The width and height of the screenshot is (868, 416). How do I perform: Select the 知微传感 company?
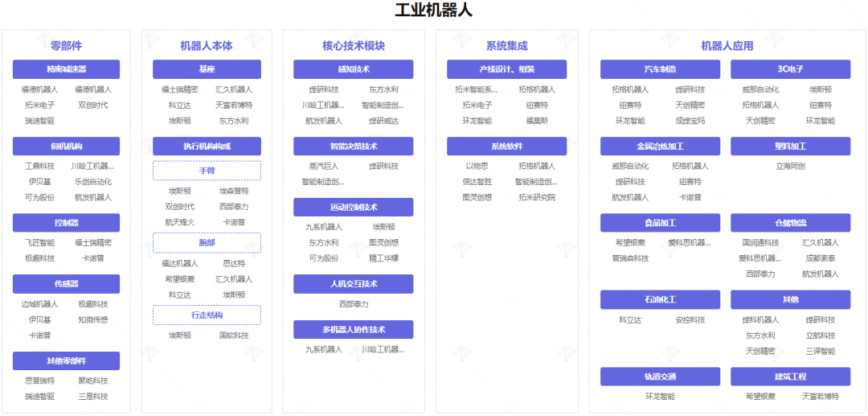click(x=93, y=319)
